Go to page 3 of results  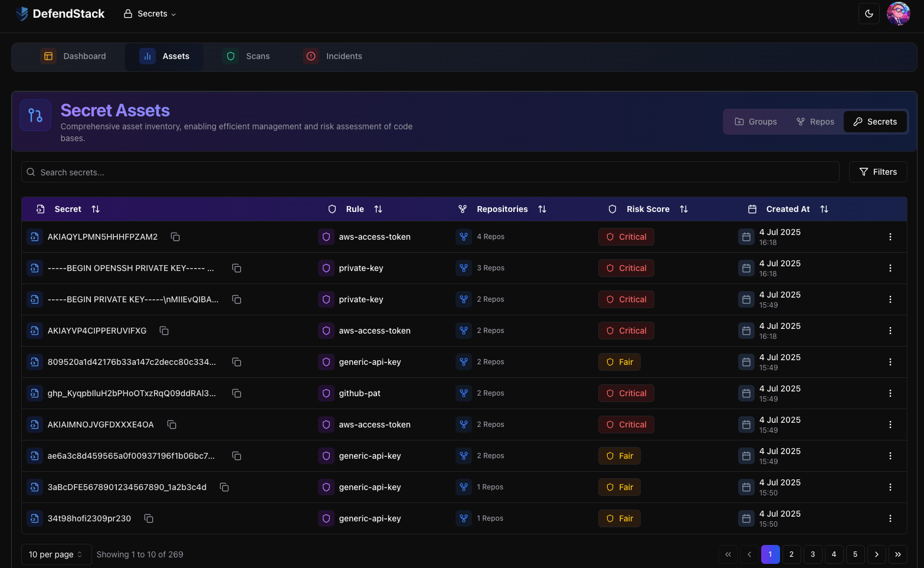812,554
